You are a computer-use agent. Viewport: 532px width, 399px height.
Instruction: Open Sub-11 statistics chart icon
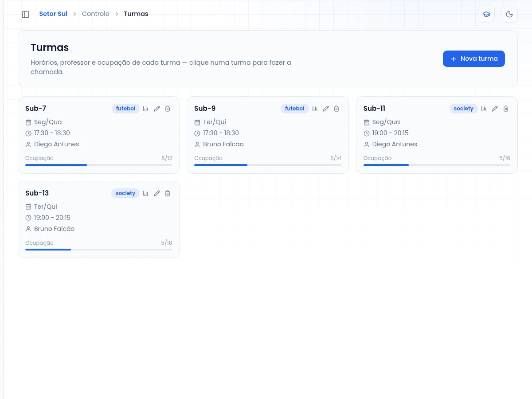tap(484, 109)
